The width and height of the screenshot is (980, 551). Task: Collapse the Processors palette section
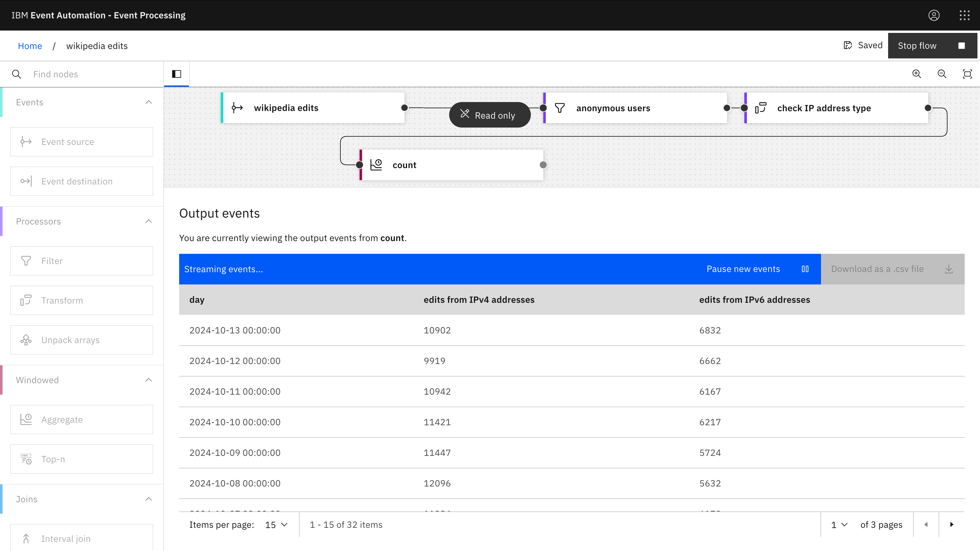click(x=149, y=221)
